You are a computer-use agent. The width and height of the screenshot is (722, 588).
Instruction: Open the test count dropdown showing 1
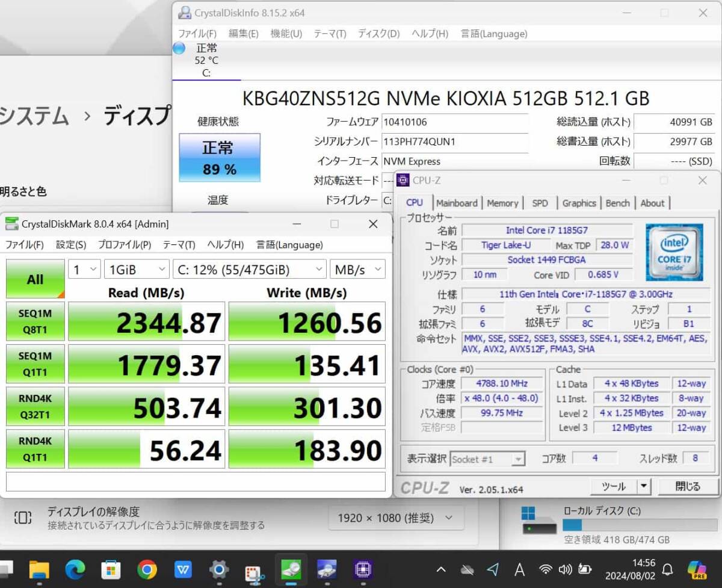click(84, 270)
